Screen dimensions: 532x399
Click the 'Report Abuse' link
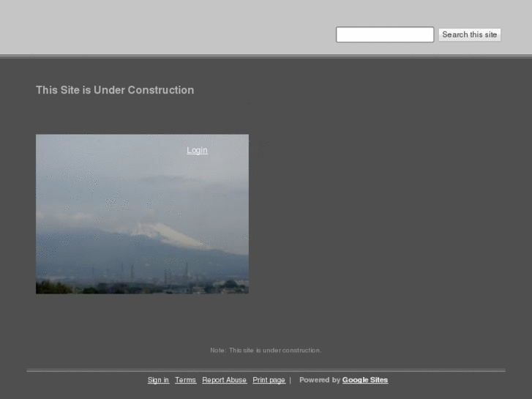[224, 380]
